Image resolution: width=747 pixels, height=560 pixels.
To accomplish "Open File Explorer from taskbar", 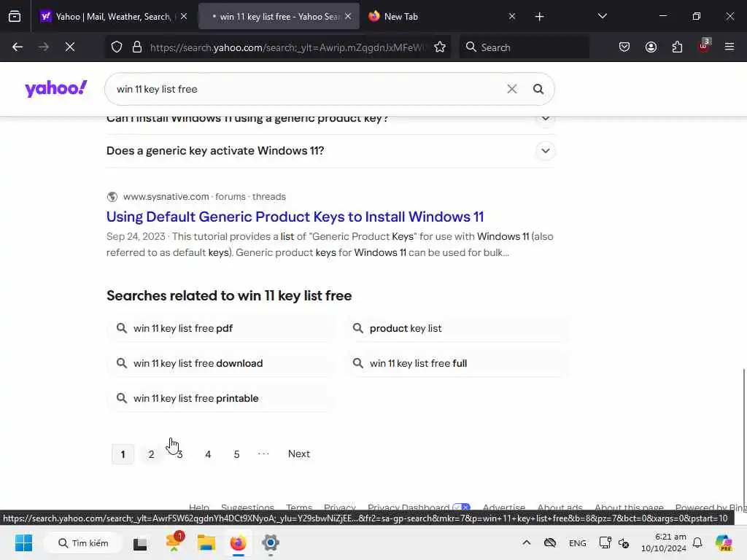I will (206, 542).
